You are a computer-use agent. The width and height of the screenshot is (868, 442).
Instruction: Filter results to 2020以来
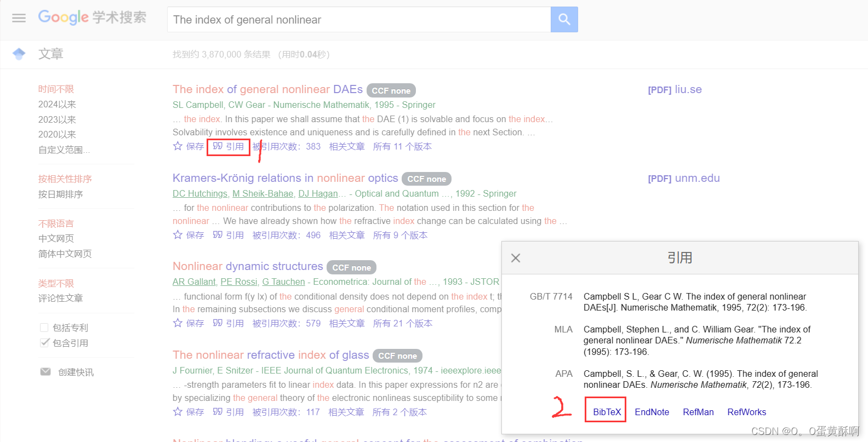[x=57, y=134]
